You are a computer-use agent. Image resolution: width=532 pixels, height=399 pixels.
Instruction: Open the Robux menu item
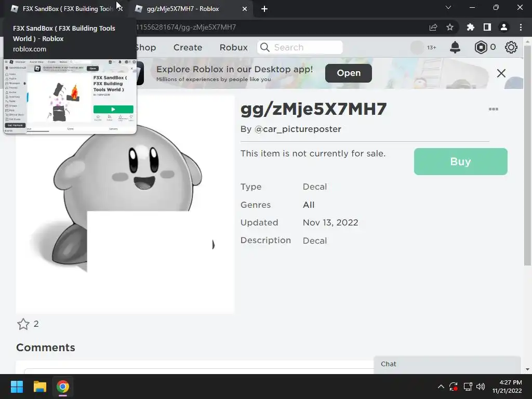tap(233, 47)
